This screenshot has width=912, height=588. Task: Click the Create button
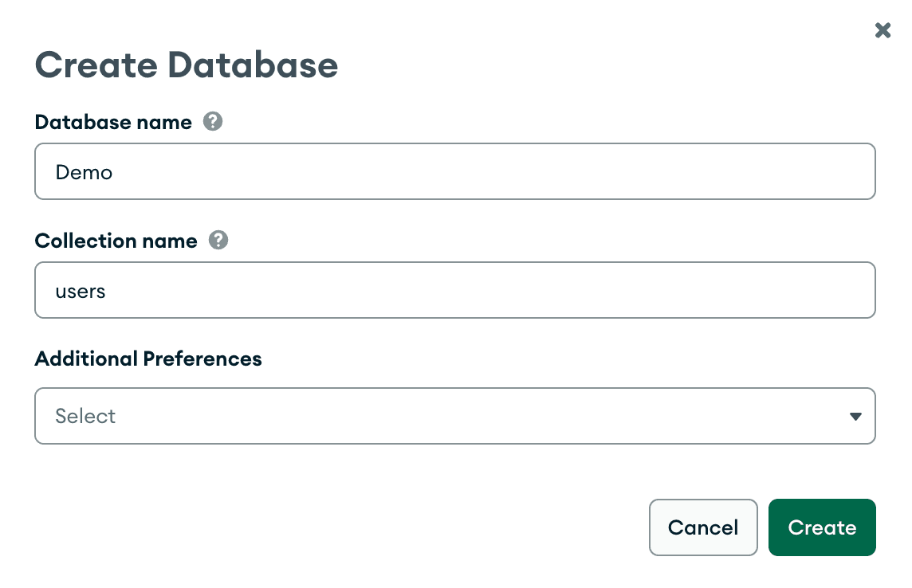click(x=822, y=527)
